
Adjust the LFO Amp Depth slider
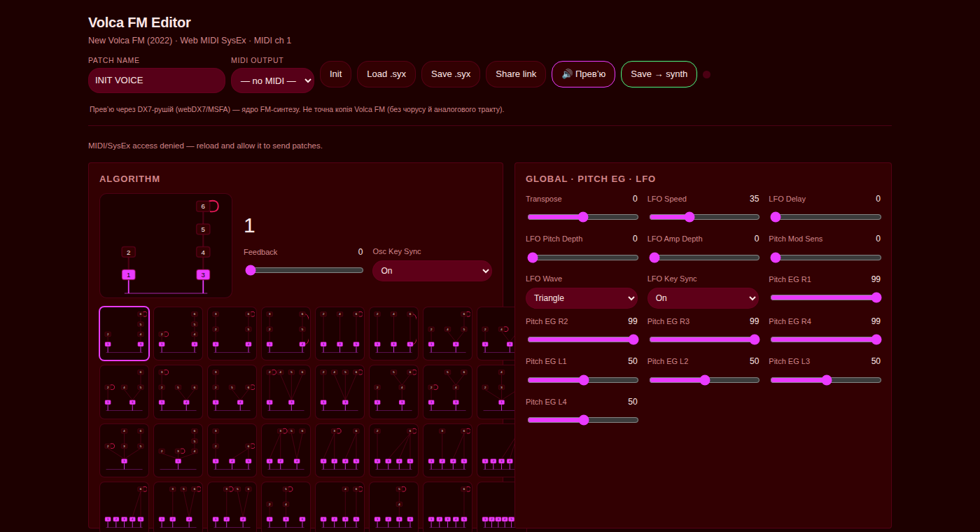(703, 258)
